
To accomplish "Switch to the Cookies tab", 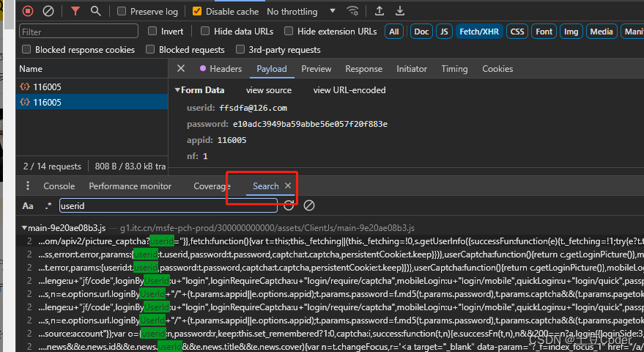I will pyautogui.click(x=497, y=69).
